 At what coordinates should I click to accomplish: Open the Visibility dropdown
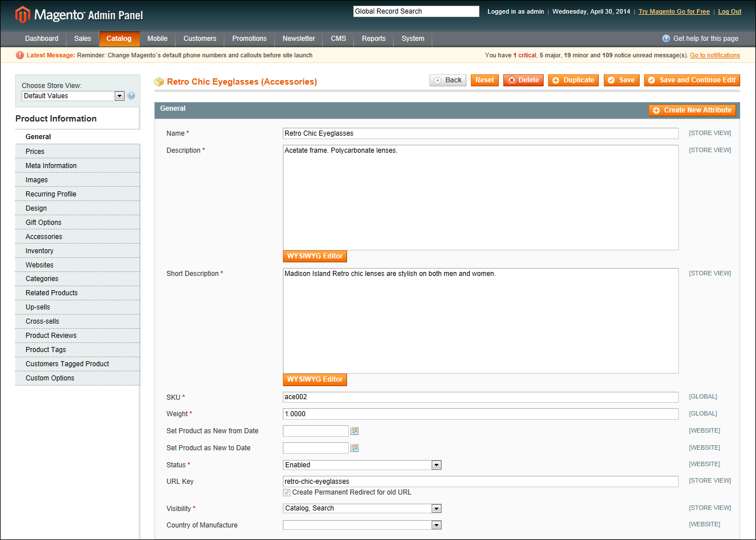(362, 508)
